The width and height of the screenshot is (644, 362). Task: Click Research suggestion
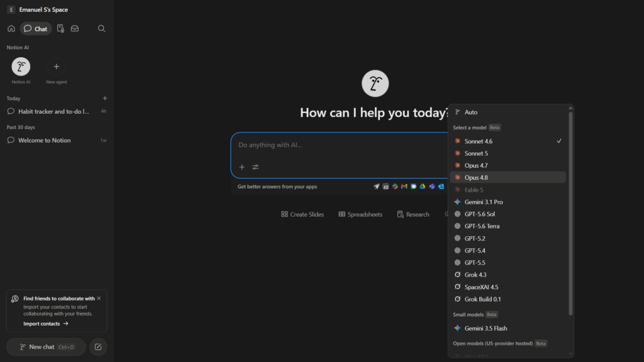413,214
